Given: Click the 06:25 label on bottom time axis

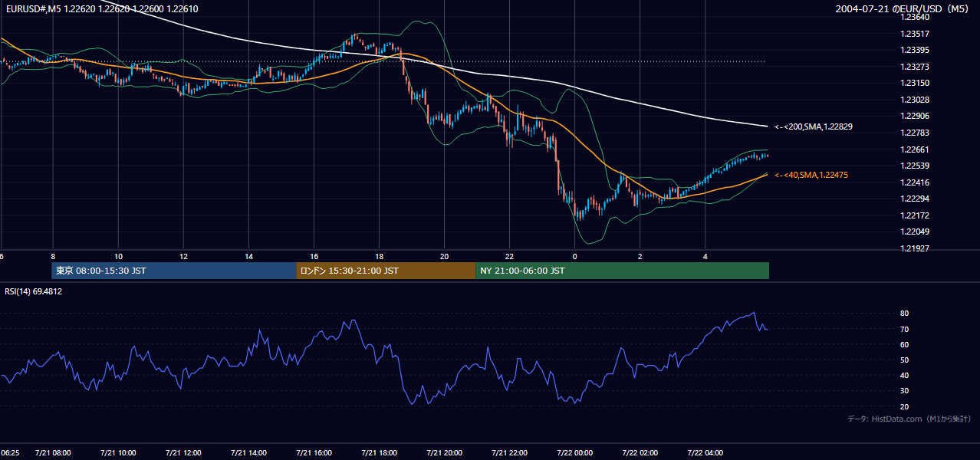Looking at the screenshot, I should tap(10, 453).
